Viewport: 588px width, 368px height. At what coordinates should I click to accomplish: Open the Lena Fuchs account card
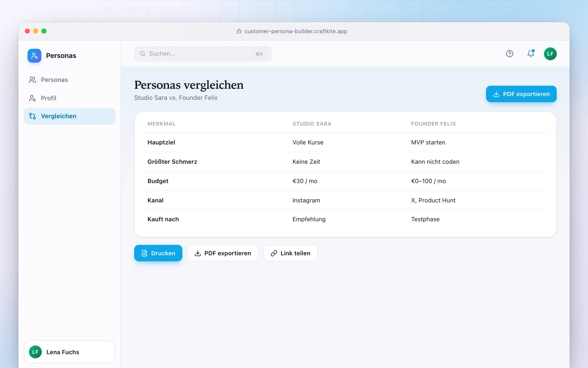coord(69,352)
